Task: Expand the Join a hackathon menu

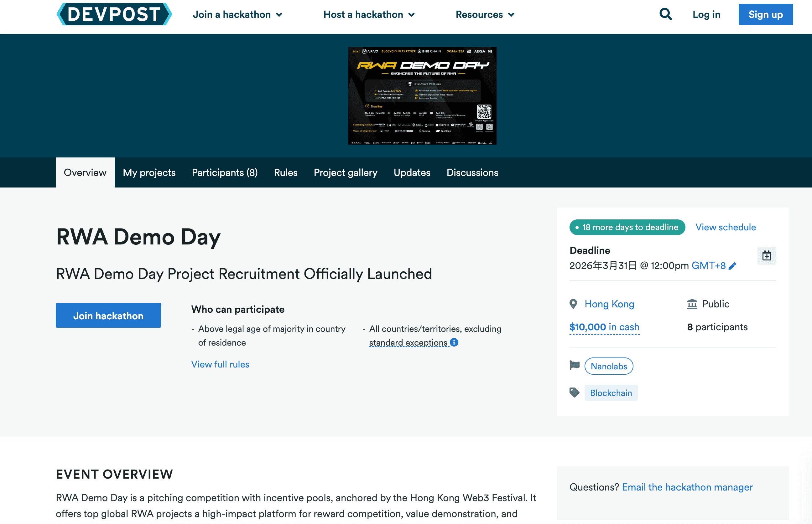Action: [x=237, y=14]
